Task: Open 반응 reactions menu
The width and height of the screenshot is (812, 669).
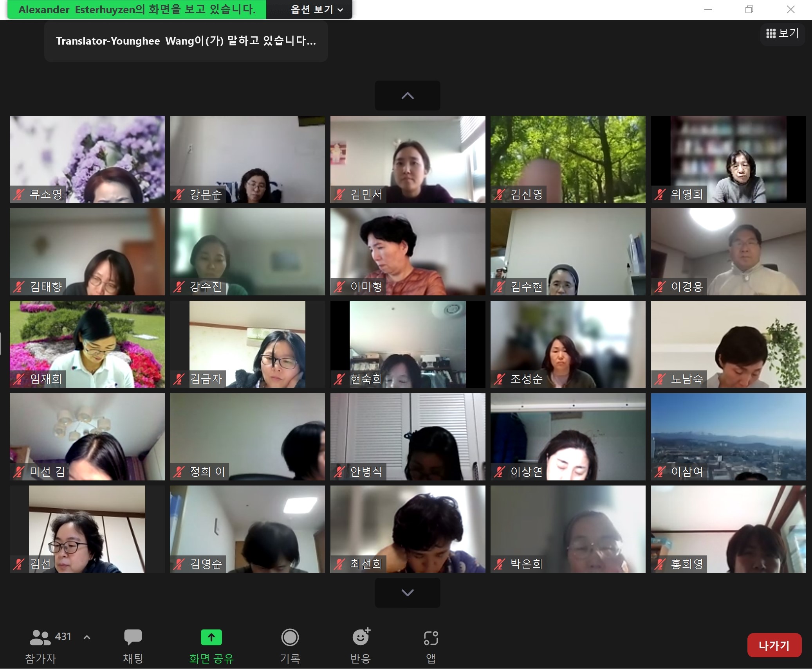Action: click(361, 646)
